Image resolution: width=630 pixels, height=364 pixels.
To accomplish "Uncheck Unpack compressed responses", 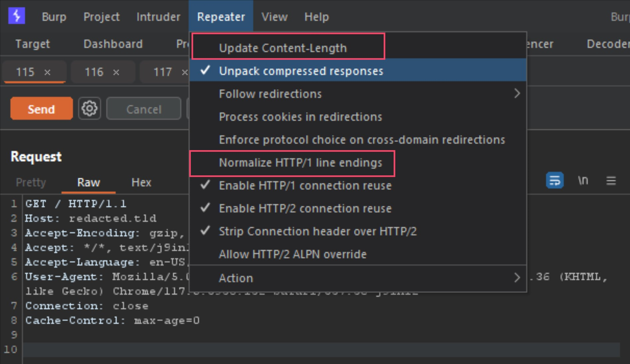I will click(358, 70).
